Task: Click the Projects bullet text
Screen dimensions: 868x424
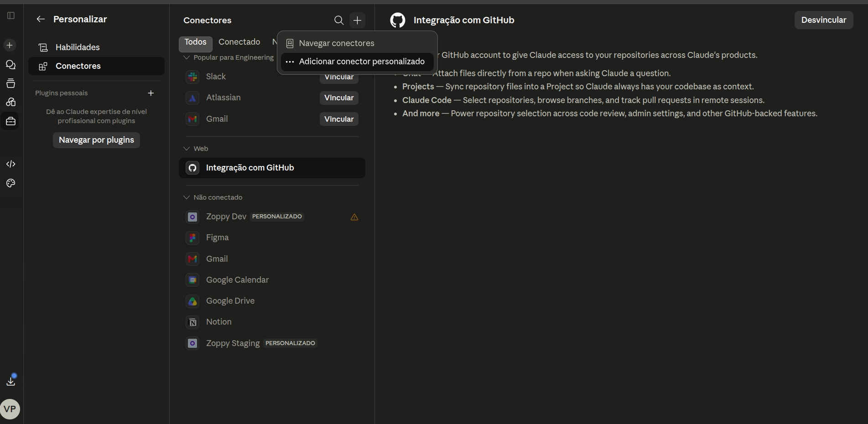Action: pyautogui.click(x=578, y=87)
